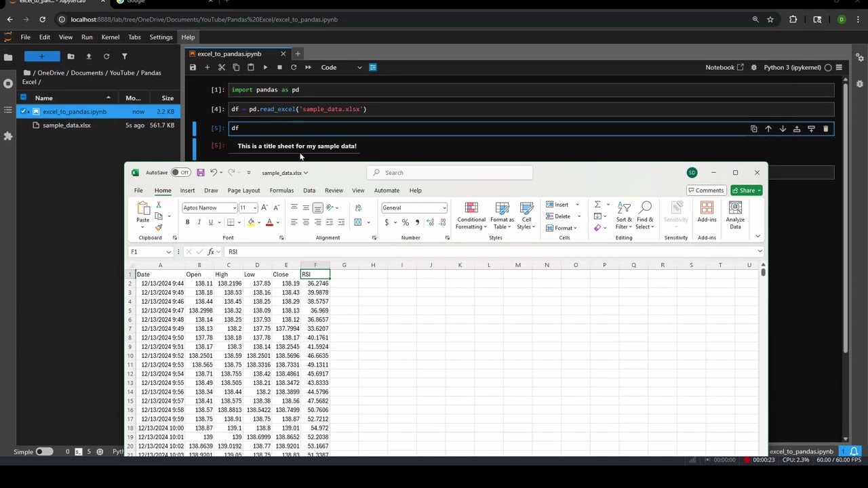This screenshot has height=488, width=868.
Task: Interrupt the kernel with the stop icon
Action: point(279,67)
